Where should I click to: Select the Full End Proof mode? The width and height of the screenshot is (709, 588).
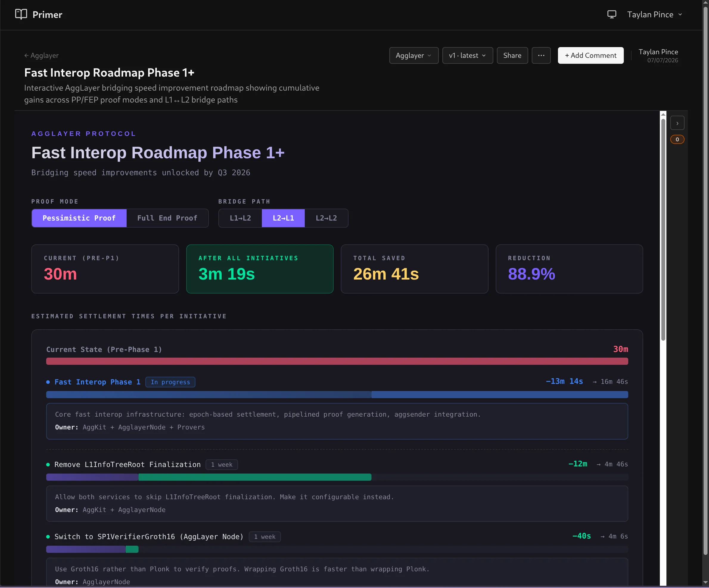tap(167, 218)
